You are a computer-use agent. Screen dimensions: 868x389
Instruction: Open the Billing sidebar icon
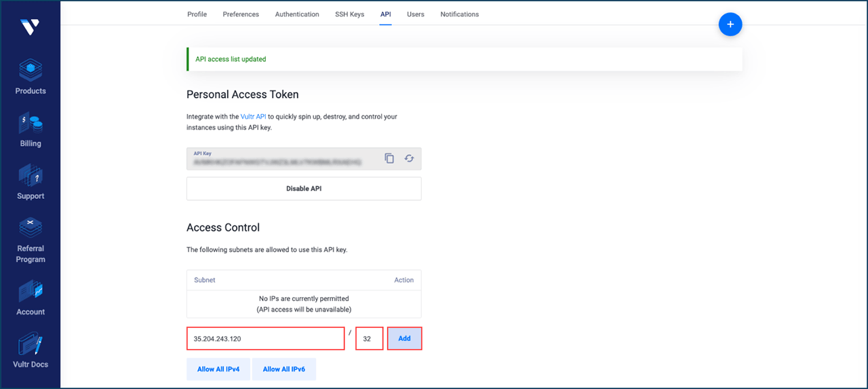[31, 124]
